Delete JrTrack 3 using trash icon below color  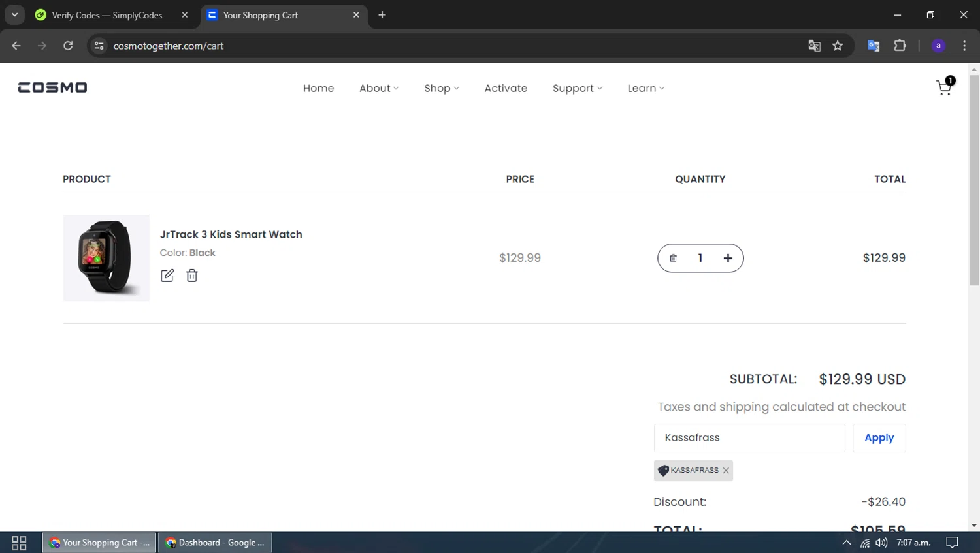[192, 276]
